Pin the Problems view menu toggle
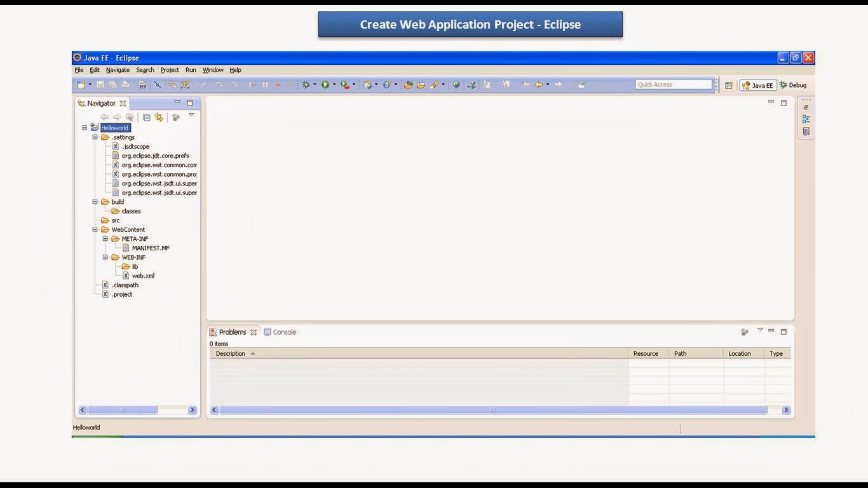The height and width of the screenshot is (488, 868). pos(760,330)
